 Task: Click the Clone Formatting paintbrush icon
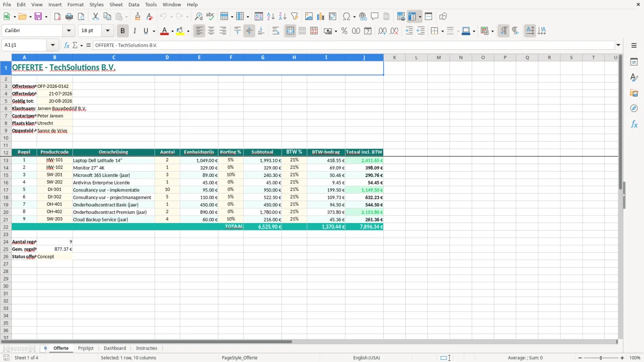(x=137, y=17)
